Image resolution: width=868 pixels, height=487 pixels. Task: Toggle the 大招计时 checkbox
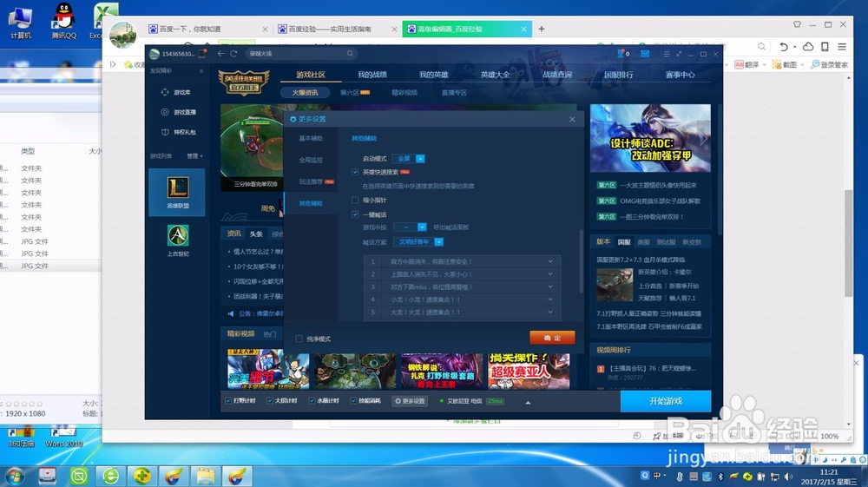[270, 401]
